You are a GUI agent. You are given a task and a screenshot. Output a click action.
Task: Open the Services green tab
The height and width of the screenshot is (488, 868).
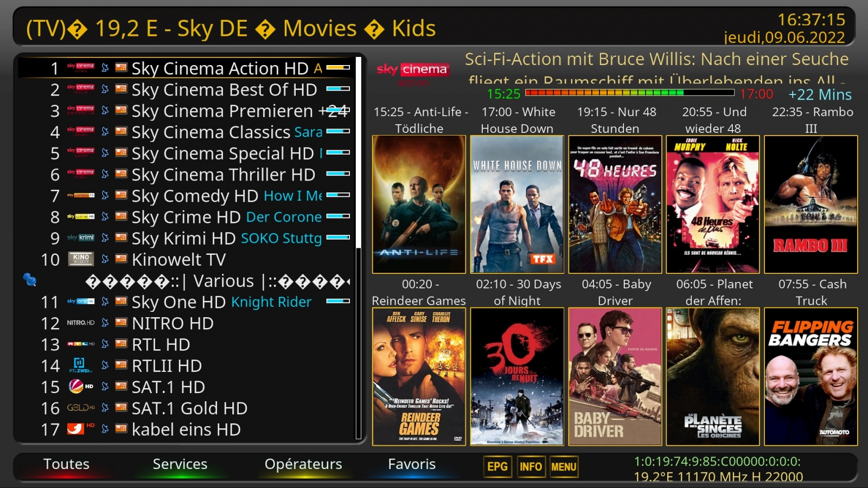point(180,464)
